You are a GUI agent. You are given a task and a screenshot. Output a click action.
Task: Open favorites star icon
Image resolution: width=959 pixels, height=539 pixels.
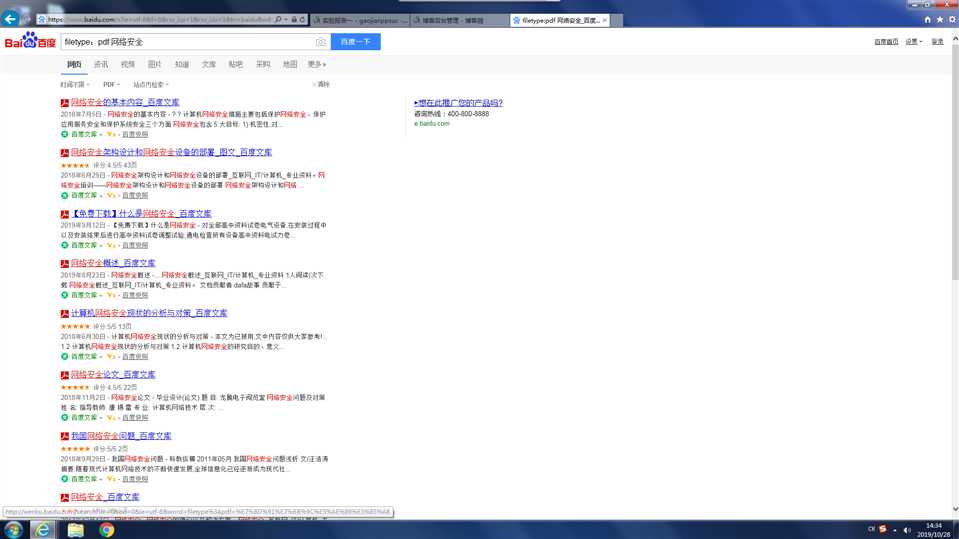[940, 20]
